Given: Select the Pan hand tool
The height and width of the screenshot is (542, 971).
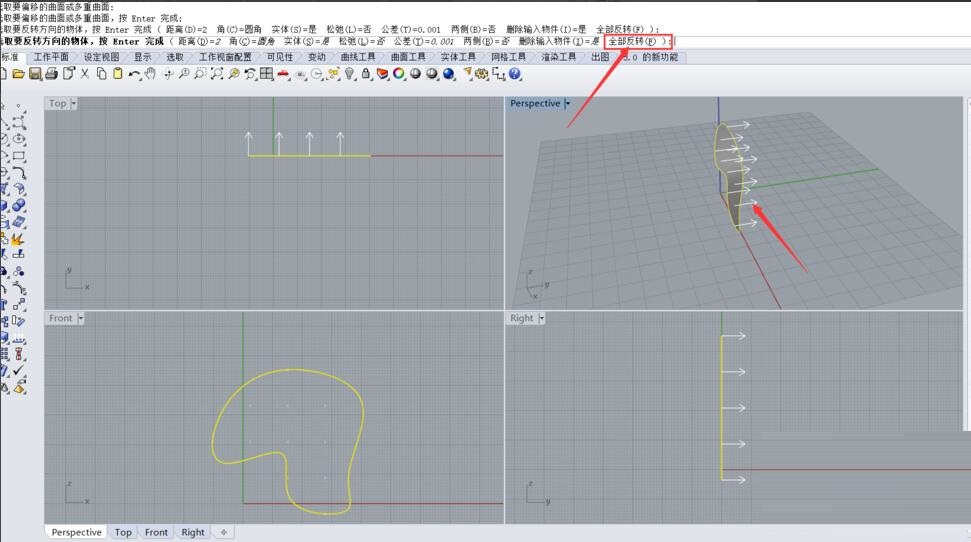Looking at the screenshot, I should pos(150,74).
